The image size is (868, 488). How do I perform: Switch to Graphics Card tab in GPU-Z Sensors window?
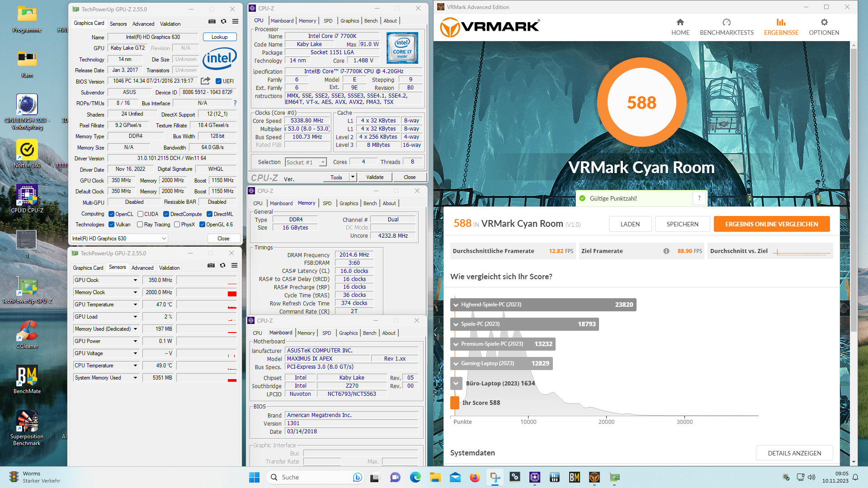[88, 268]
